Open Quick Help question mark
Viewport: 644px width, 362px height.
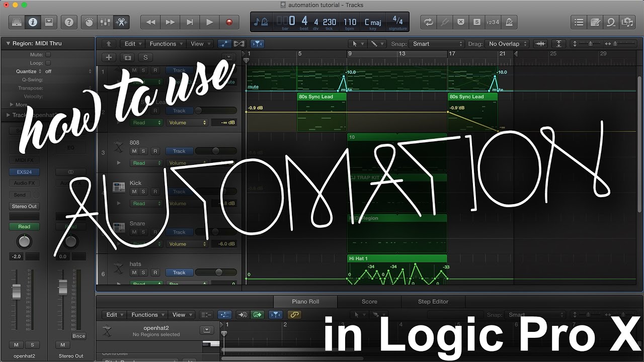tap(69, 22)
